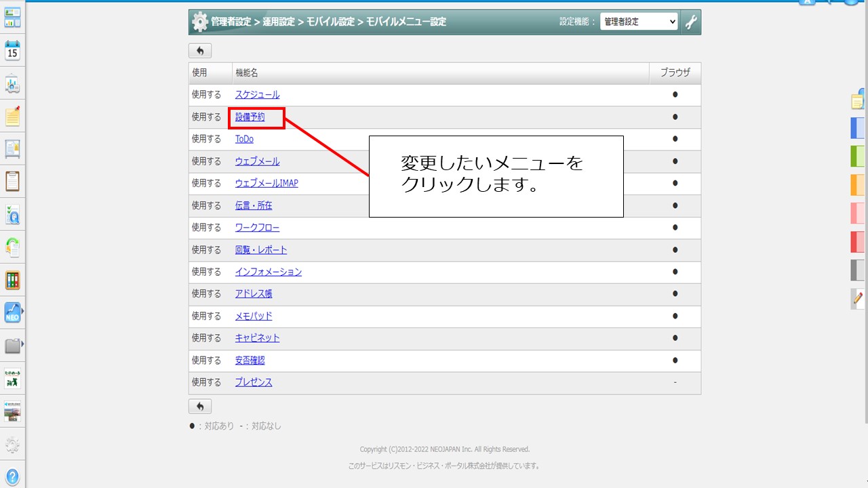Click 使用する in the プレゼンス row
868x488 pixels.
coord(206,382)
